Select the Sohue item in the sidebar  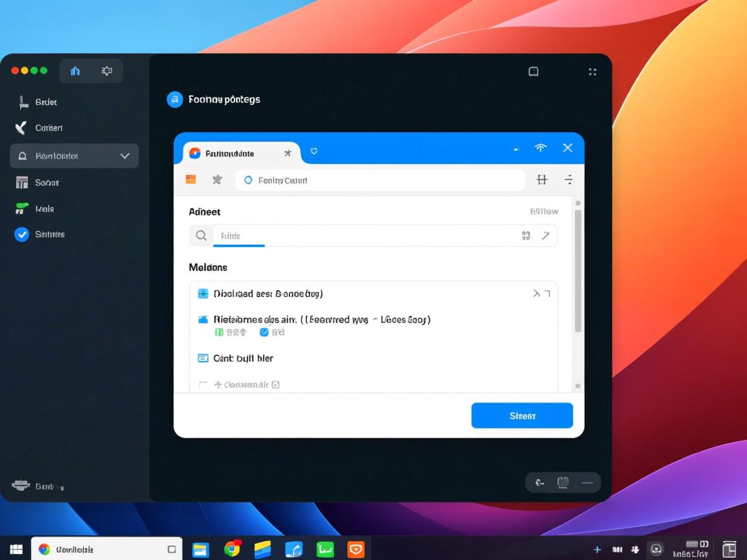pos(47,183)
